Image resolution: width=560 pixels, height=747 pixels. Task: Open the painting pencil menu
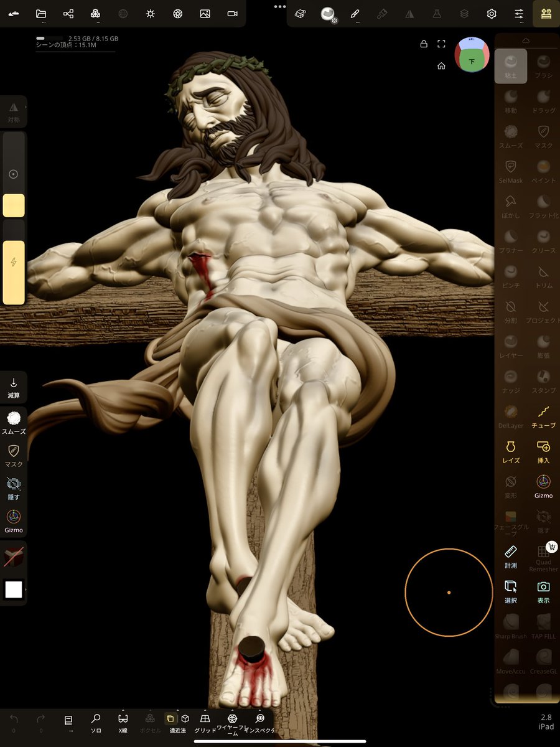355,14
